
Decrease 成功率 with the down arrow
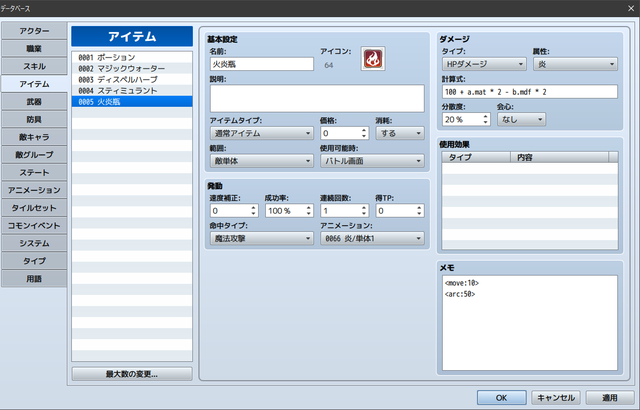[309, 214]
